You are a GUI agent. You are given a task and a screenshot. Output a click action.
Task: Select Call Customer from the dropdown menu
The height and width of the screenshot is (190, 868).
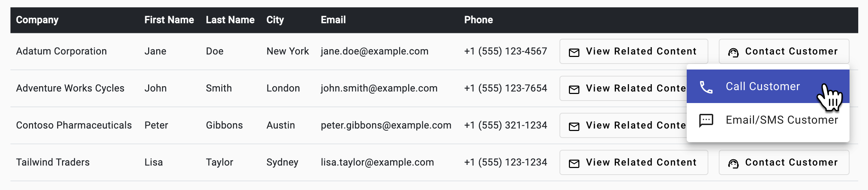(x=763, y=86)
